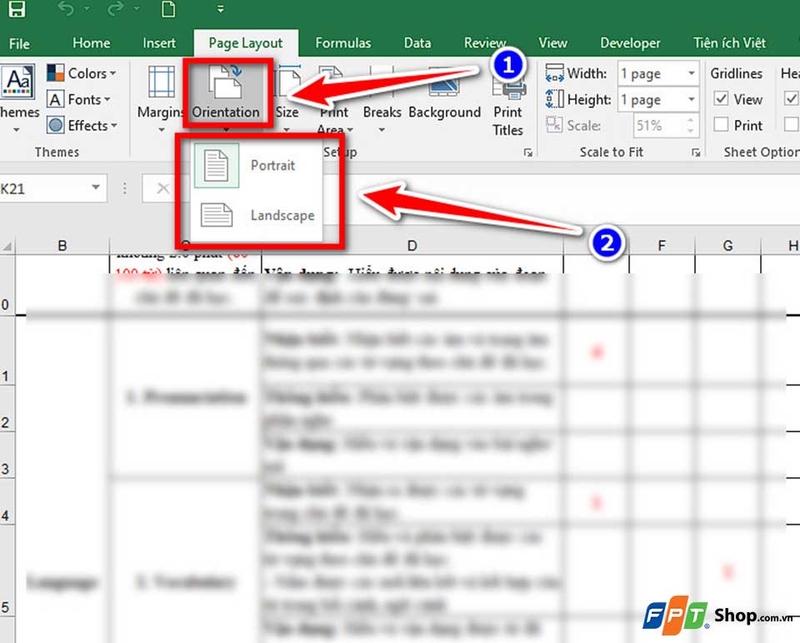The image size is (800, 643).
Task: Toggle the View checkbox under Sheet Options headings
Action: click(791, 99)
